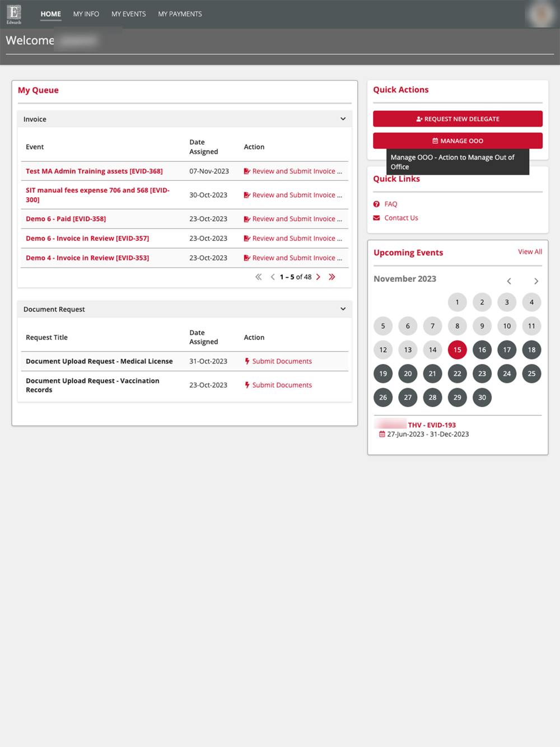The image size is (560, 747).
Task: Click the November 2023 month heading
Action: click(405, 279)
